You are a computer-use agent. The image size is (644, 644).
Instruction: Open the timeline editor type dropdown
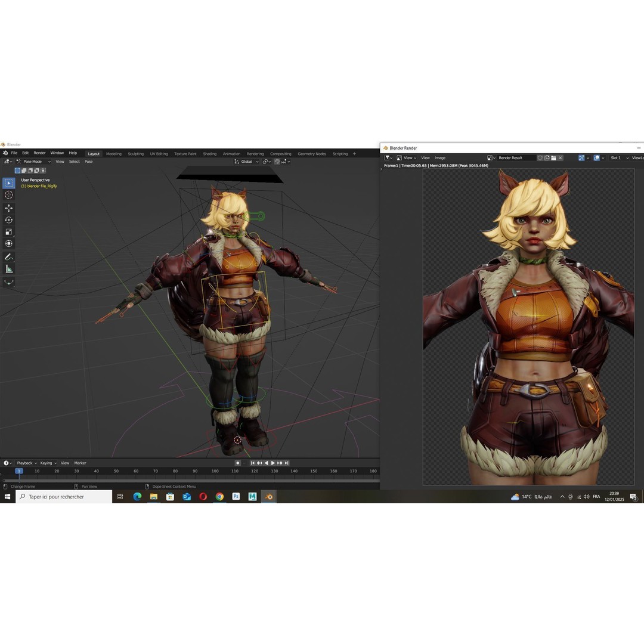7,463
